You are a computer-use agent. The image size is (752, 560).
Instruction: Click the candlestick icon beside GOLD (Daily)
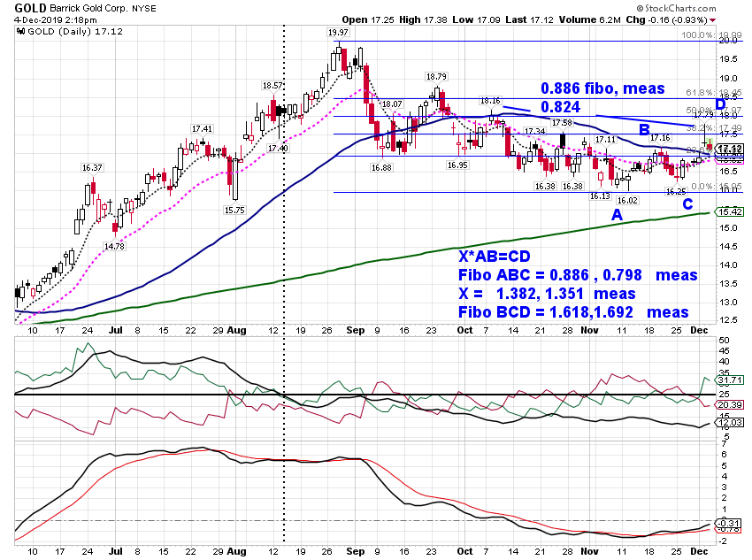tap(20, 32)
